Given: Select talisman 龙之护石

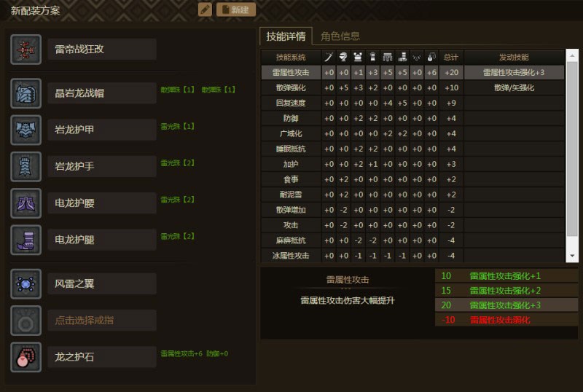Looking at the screenshot, I should click(x=102, y=357).
